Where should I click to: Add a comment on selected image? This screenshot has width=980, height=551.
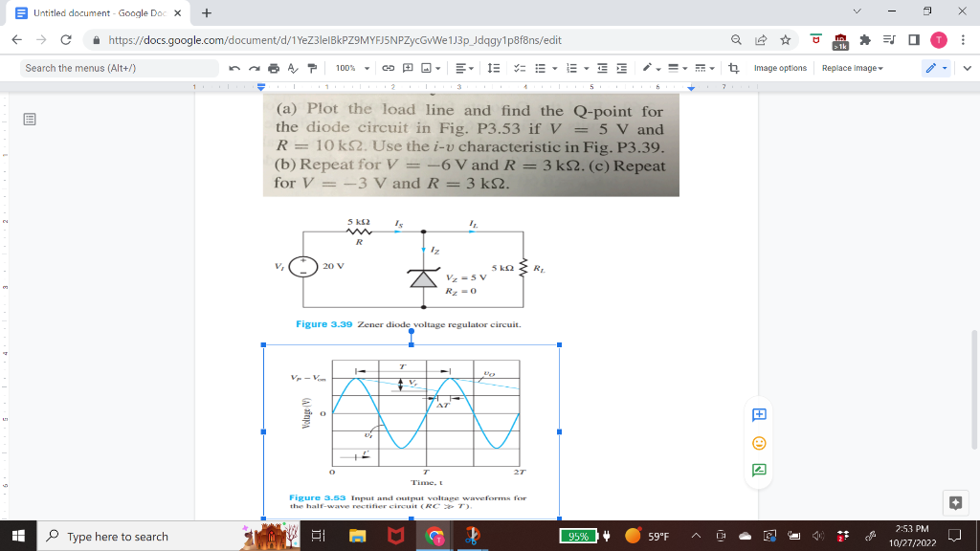pyautogui.click(x=759, y=415)
